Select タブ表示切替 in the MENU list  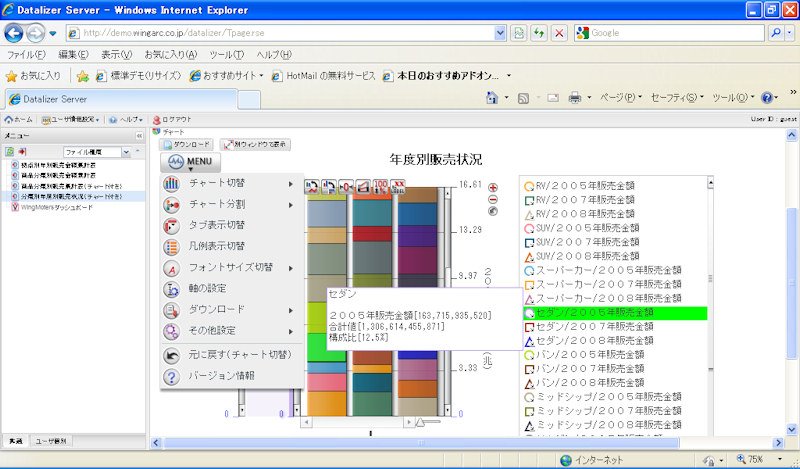coord(232,225)
